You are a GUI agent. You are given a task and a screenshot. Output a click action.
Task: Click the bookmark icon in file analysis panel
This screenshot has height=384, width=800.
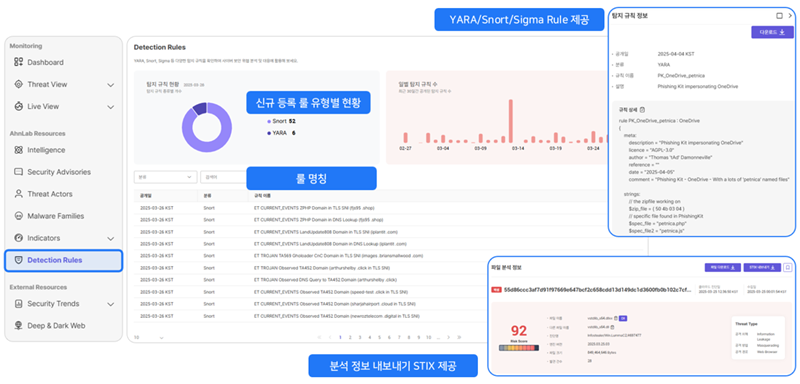(788, 267)
